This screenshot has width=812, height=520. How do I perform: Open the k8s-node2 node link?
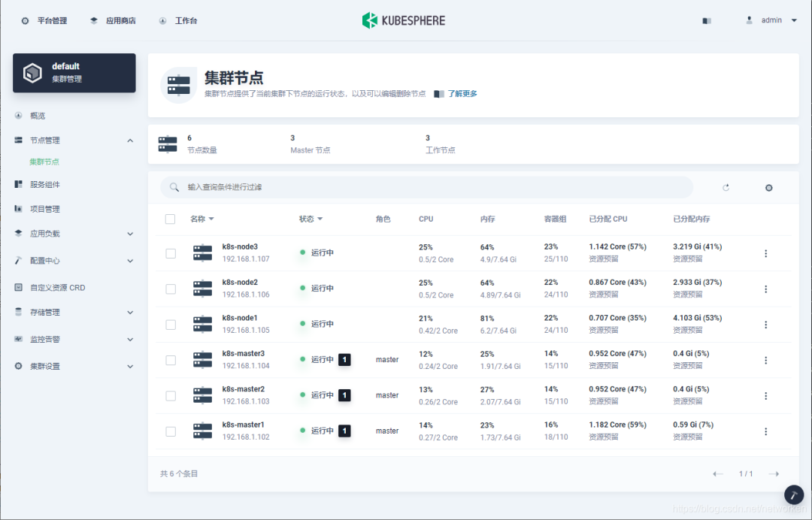[240, 282]
